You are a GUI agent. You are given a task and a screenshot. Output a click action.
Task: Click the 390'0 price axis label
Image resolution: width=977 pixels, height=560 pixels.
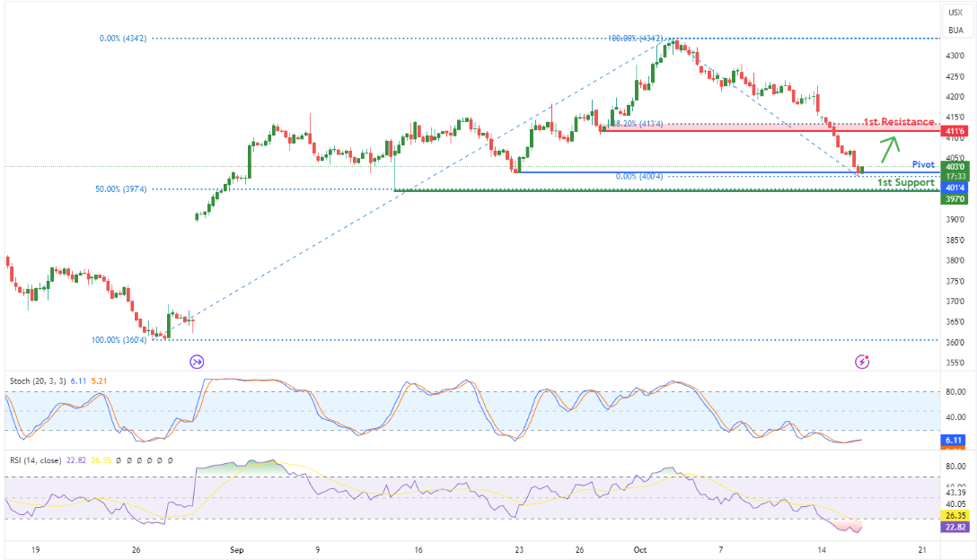tap(955, 219)
